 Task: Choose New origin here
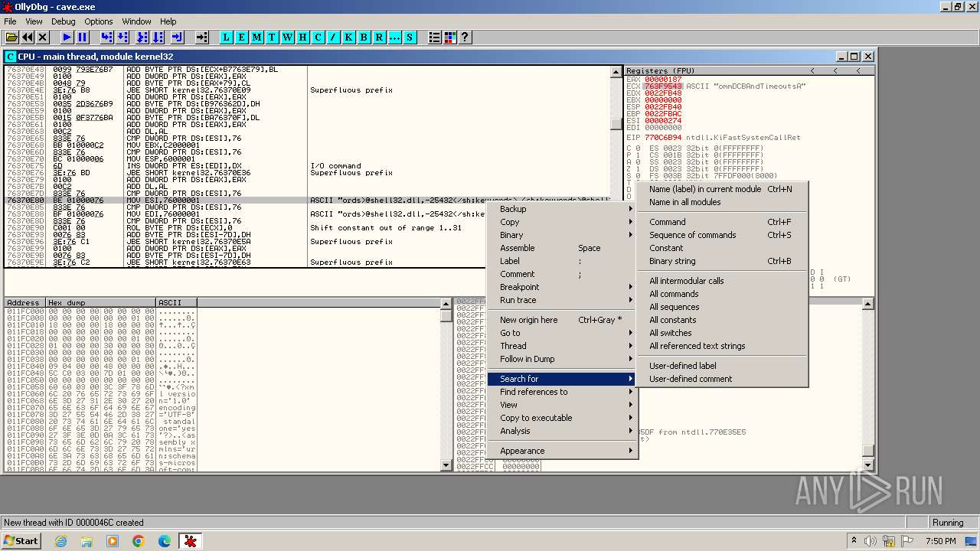(x=563, y=320)
